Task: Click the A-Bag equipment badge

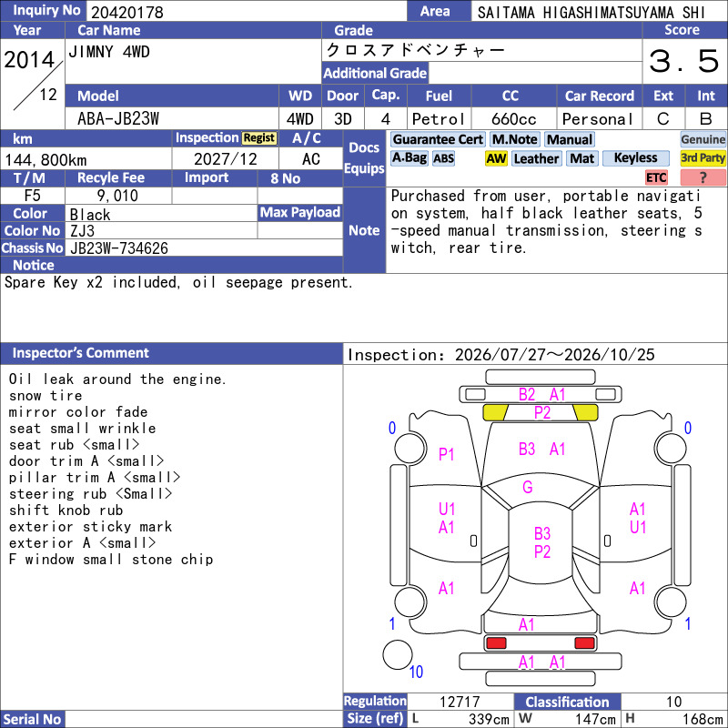Action: coord(409,157)
